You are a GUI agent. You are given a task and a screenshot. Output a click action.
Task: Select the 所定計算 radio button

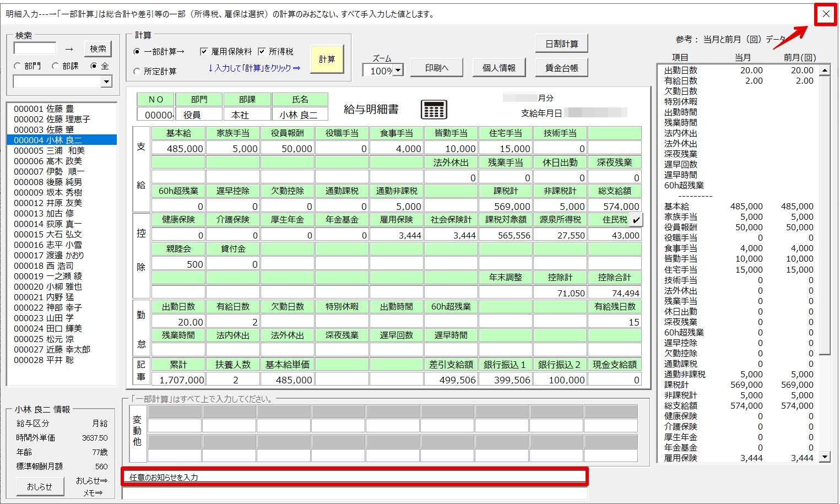click(137, 72)
